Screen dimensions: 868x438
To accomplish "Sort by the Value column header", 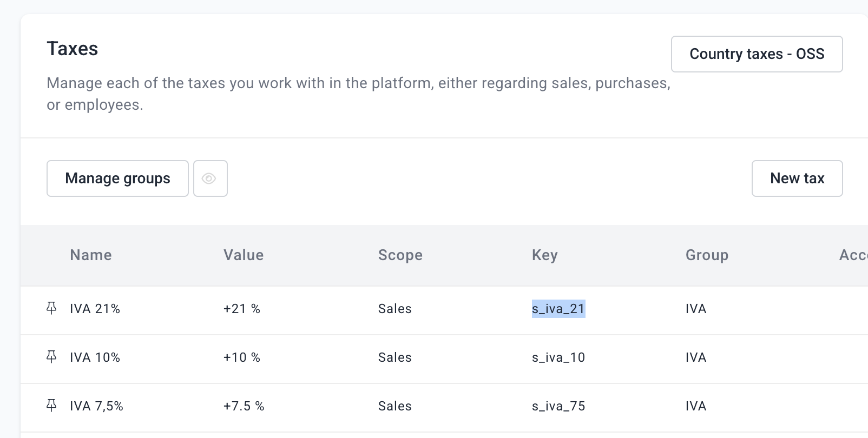I will (x=244, y=255).
